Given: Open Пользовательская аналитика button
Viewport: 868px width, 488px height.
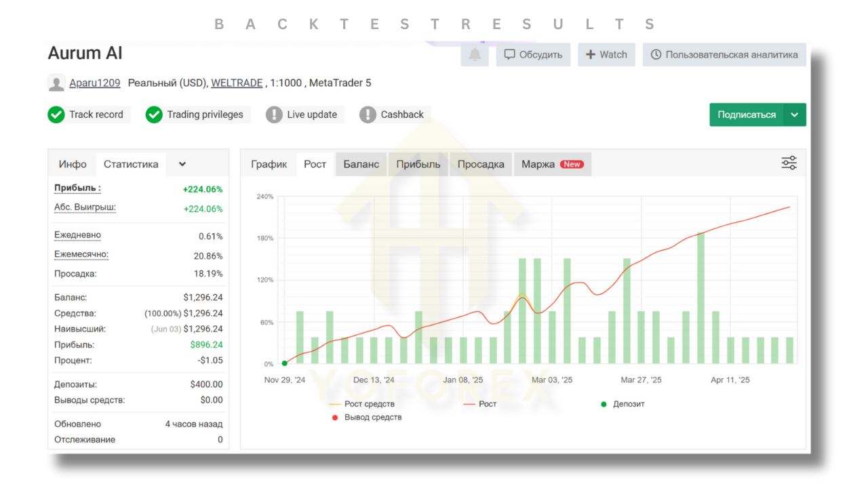Looking at the screenshot, I should (x=724, y=55).
